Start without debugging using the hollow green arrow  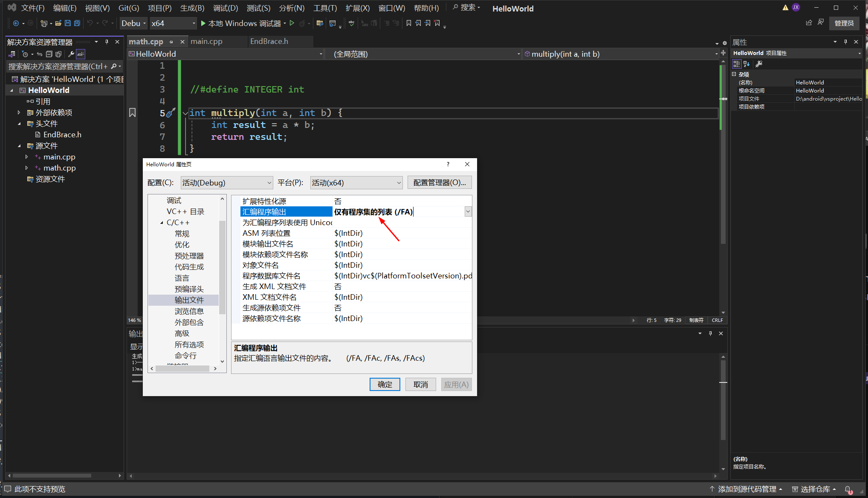click(292, 23)
